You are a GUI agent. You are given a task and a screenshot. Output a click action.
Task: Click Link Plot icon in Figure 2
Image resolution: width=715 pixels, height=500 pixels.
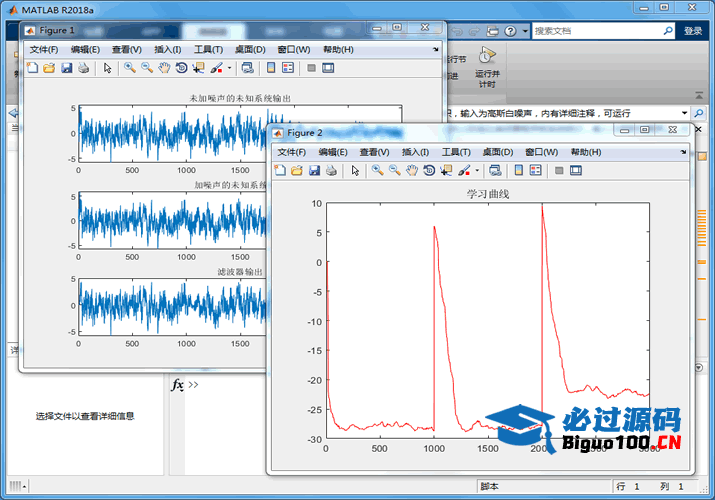click(x=495, y=170)
